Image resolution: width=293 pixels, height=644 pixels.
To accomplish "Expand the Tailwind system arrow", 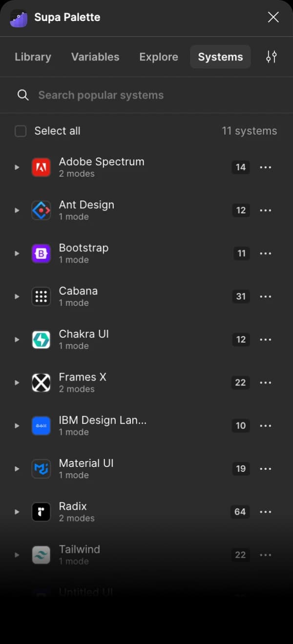I will 17,555.
